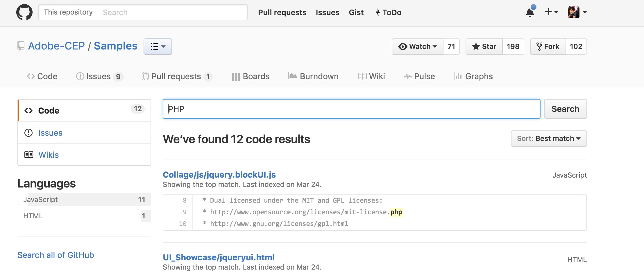Click the JavaScript label on first result

coord(570,175)
